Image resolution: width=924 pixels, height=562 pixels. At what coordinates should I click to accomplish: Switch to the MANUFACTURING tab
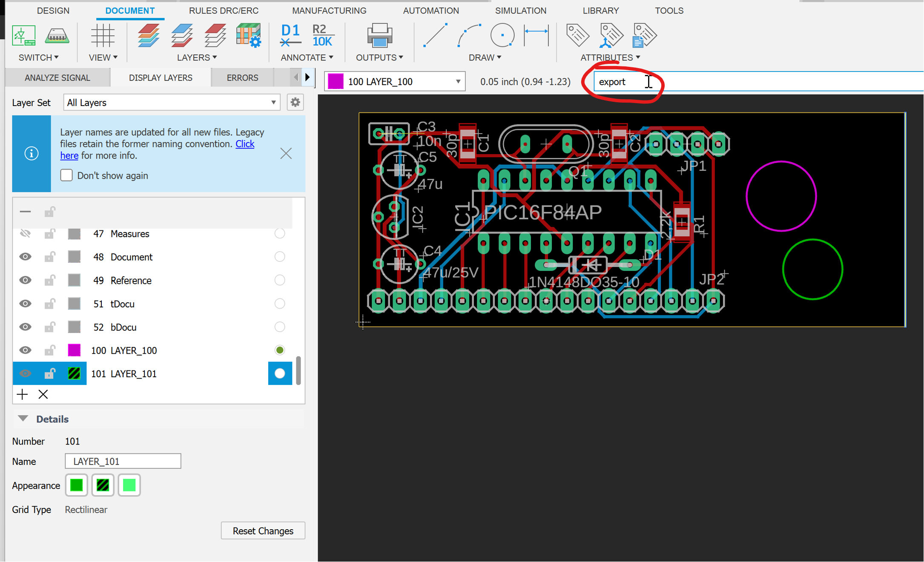pos(329,11)
